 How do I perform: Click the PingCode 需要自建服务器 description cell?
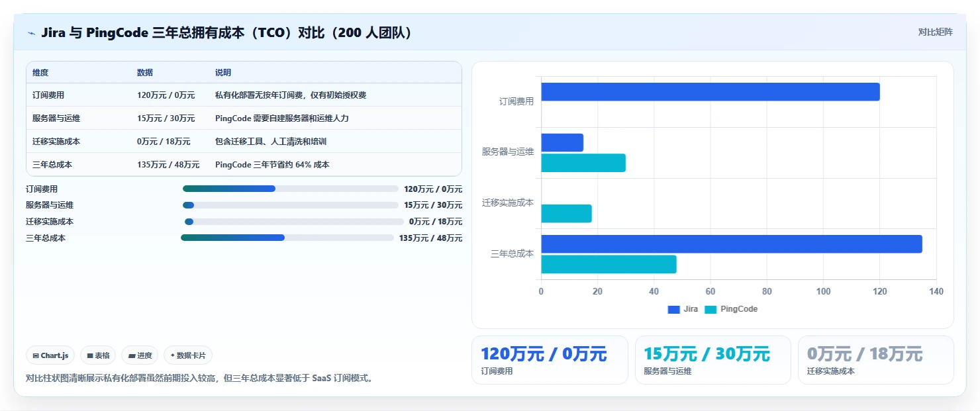point(282,118)
